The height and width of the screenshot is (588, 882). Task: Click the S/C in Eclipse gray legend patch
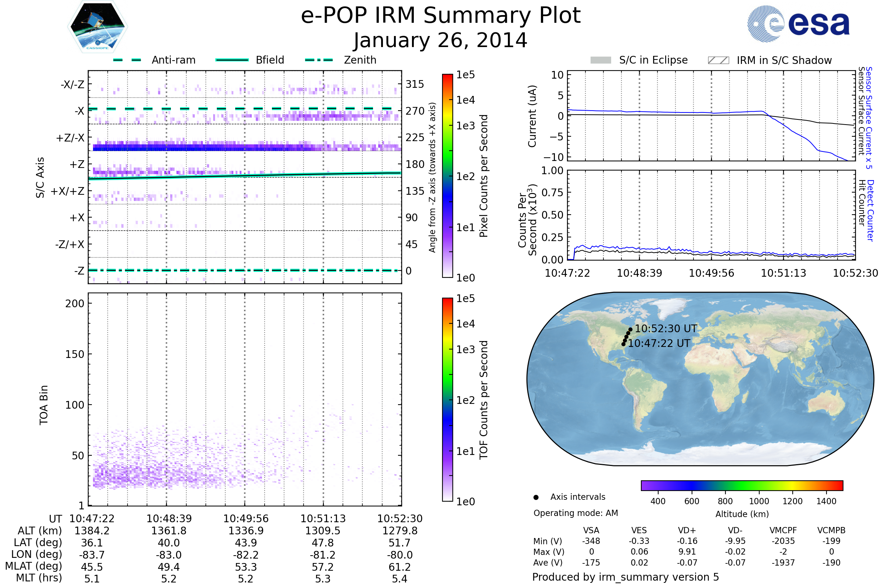[600, 60]
